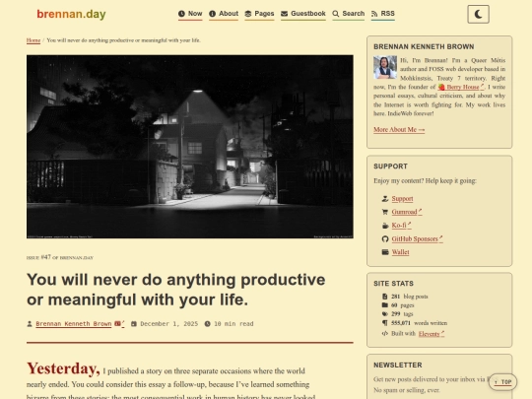Image resolution: width=532 pixels, height=399 pixels.
Task: Click the RSS feed icon
Action: click(374, 14)
